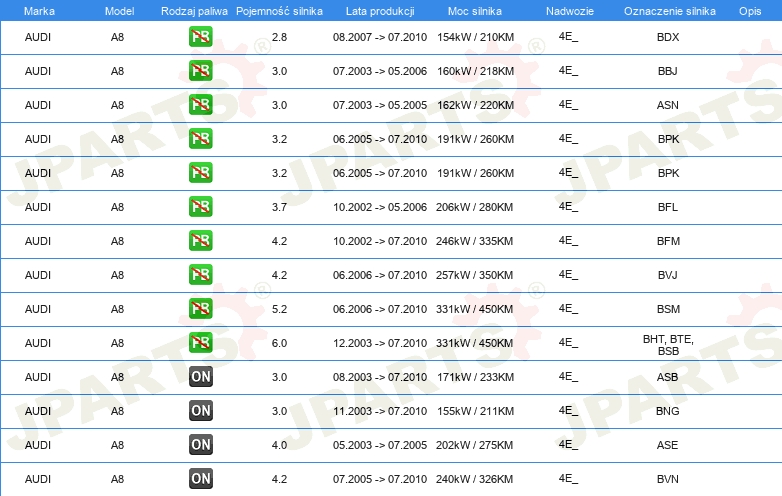Select engine code BDX
782x496 pixels.
668,37
